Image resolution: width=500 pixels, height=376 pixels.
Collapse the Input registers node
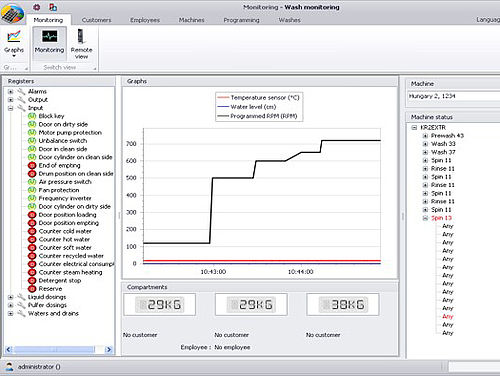(x=11, y=108)
